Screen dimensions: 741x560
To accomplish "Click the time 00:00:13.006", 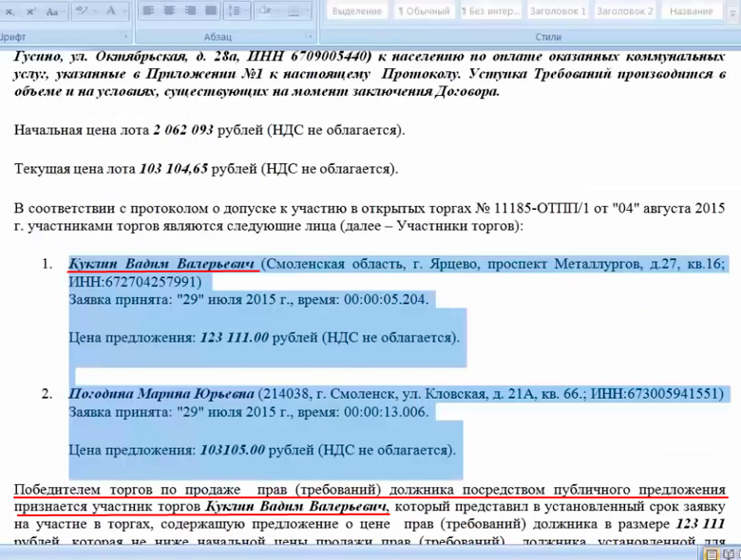I will 386,412.
